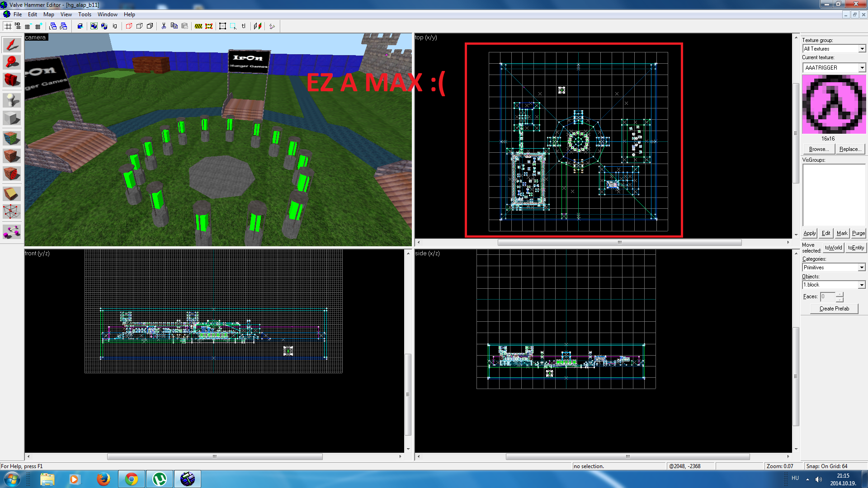The height and width of the screenshot is (488, 868).
Task: Show all hidden objects icon
Action: tap(150, 26)
